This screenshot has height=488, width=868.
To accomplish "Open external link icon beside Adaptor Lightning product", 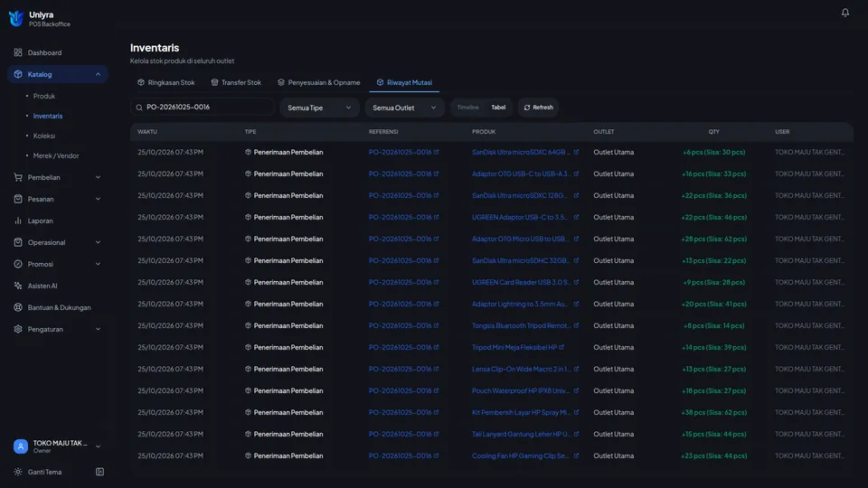I will tap(576, 304).
